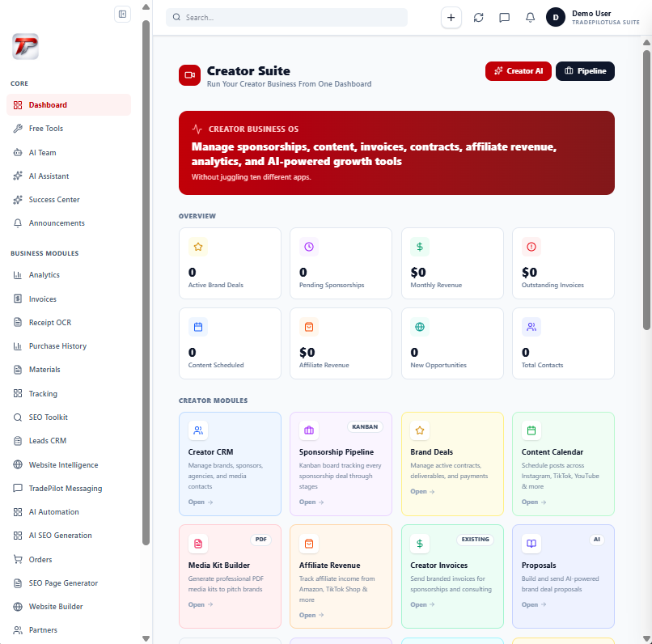Click the refresh icon in the top bar
Image resolution: width=652 pixels, height=644 pixels.
[479, 18]
